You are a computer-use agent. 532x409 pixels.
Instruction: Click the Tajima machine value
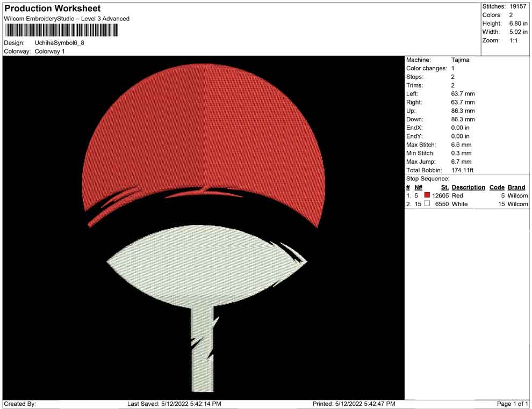click(460, 60)
